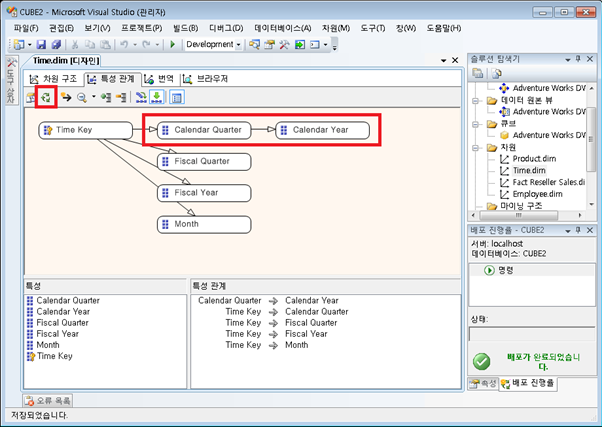Screen dimensions: 602x427
Task: Click Solution Explorer show all files icon
Action: (496, 73)
